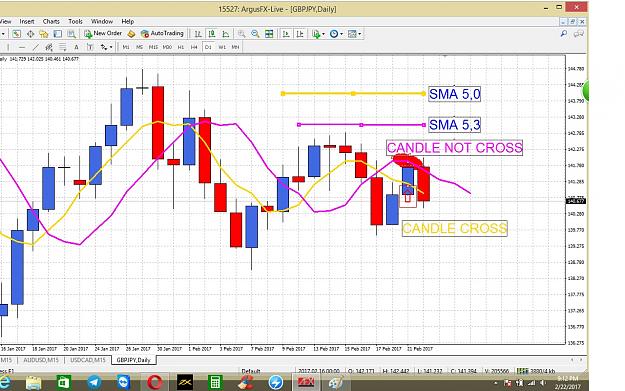This screenshot has width=625, height=391.
Task: Click the zoom out magnifier
Action: [255, 34]
